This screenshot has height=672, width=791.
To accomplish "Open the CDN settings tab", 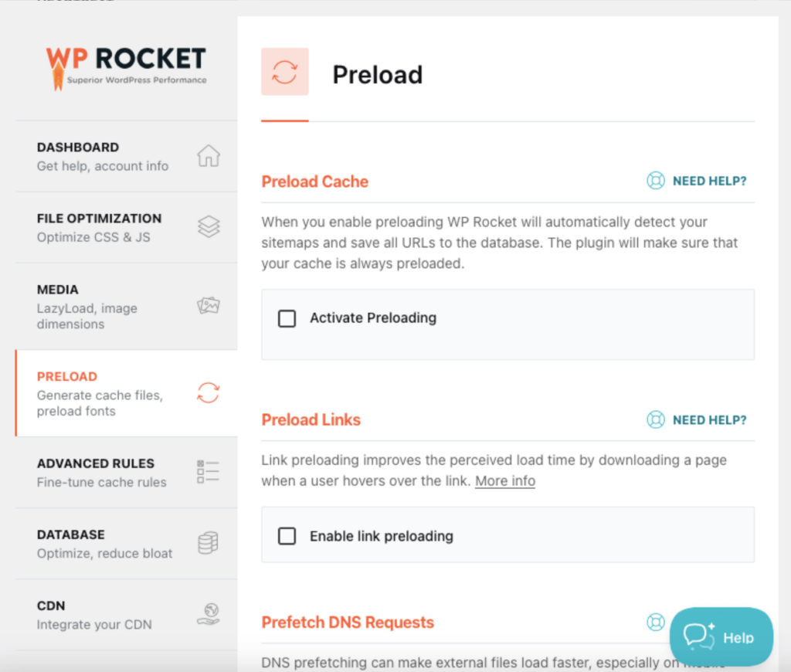I will click(x=127, y=615).
